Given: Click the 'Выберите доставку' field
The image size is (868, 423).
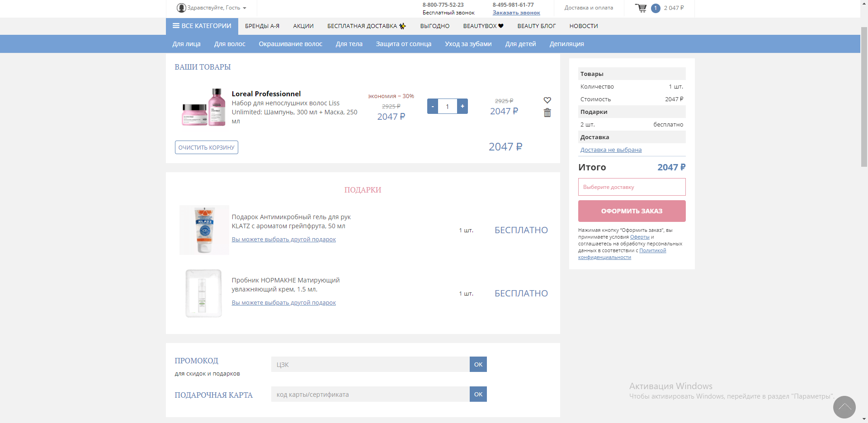Looking at the screenshot, I should point(632,187).
